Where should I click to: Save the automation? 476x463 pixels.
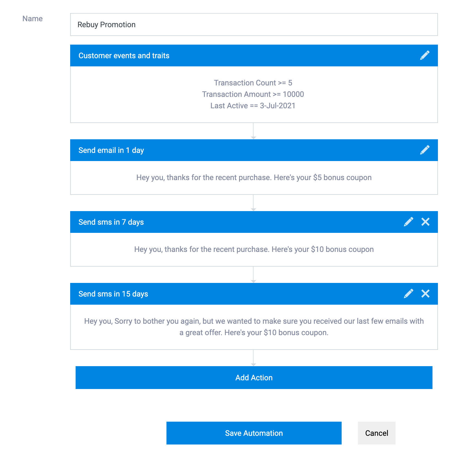click(x=254, y=433)
